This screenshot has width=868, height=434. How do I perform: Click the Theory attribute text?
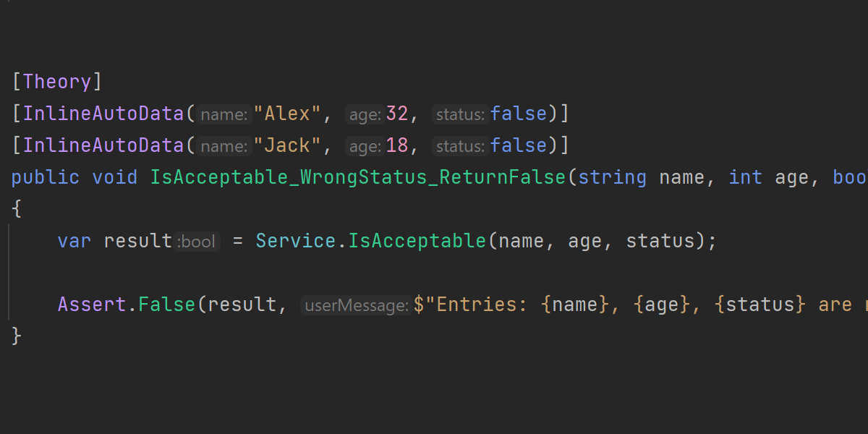pos(57,82)
